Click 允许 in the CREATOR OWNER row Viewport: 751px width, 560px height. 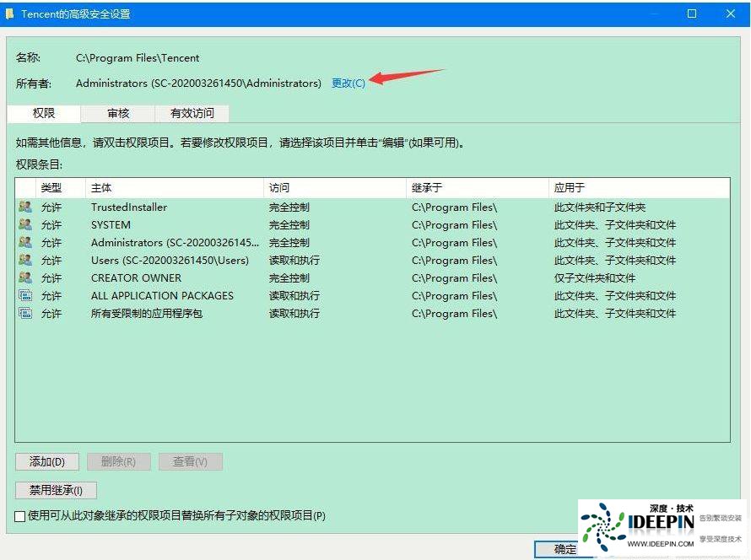(x=51, y=278)
